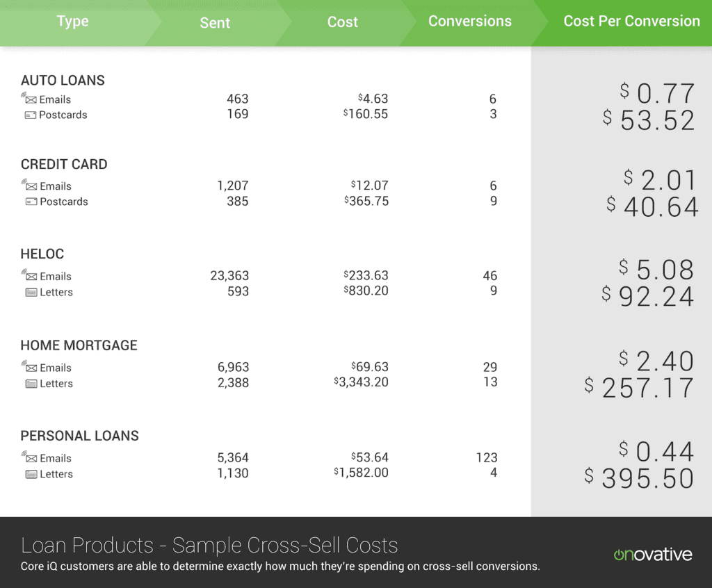
Task: Click the cost per conversion $395.50
Action: pyautogui.click(x=640, y=479)
